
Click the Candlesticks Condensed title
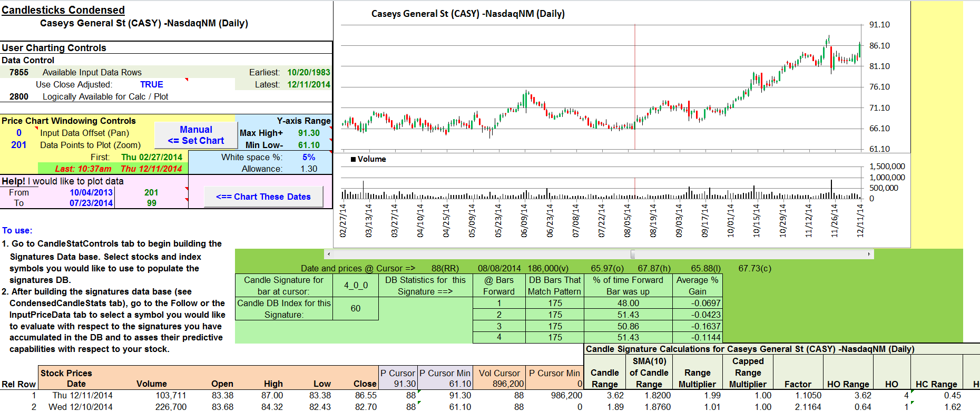click(x=63, y=10)
